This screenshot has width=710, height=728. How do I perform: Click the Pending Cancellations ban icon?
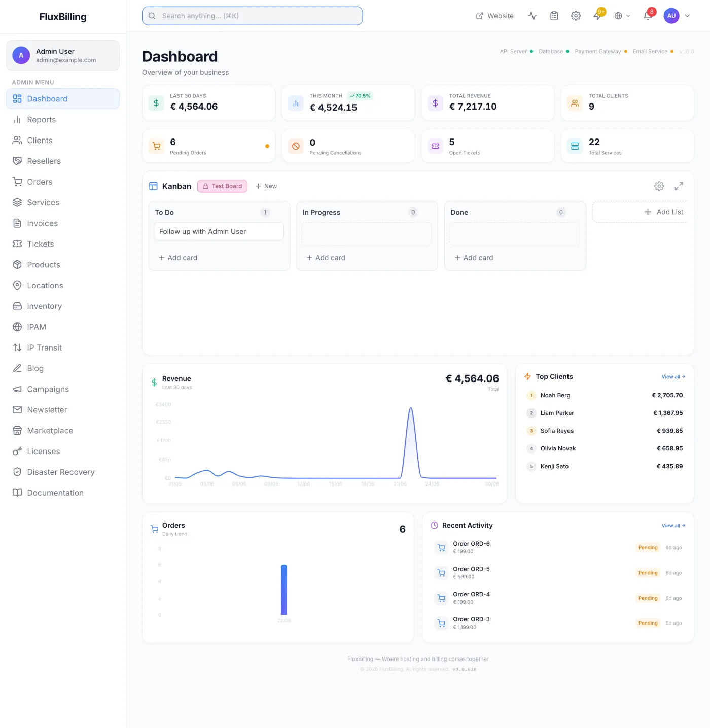296,146
